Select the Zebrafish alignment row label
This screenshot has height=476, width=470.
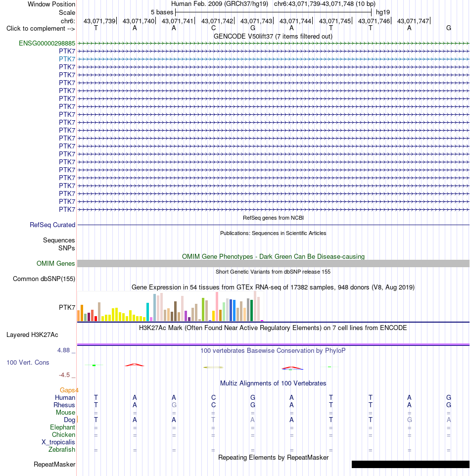[x=62, y=450]
